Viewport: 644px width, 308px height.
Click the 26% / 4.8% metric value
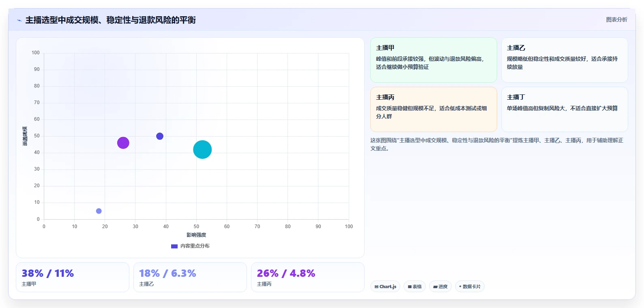coord(286,274)
